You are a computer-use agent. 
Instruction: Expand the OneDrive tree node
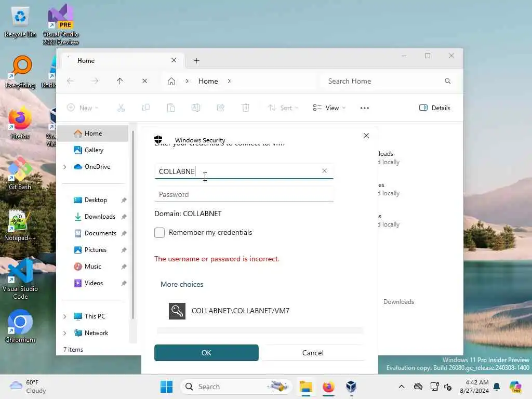65,167
